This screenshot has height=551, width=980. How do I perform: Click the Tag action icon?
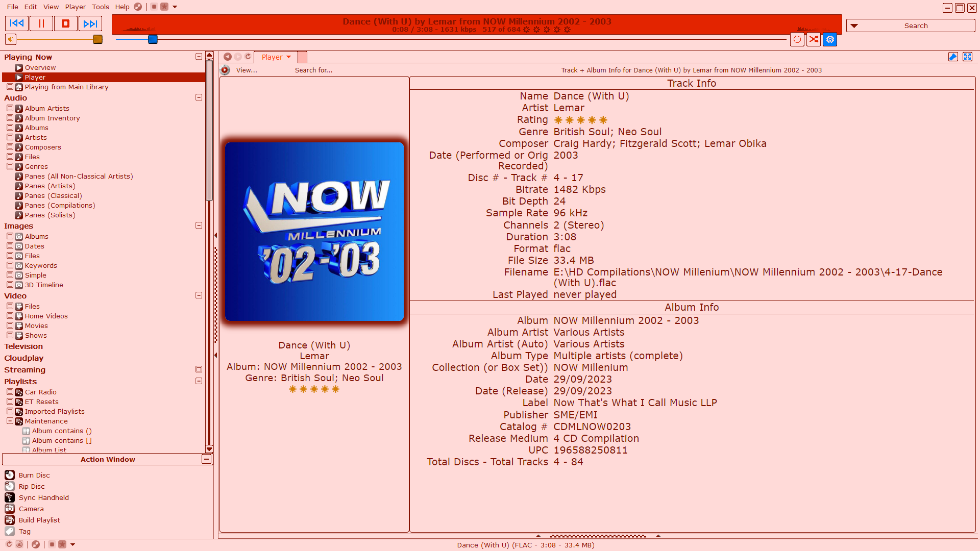pyautogui.click(x=10, y=531)
